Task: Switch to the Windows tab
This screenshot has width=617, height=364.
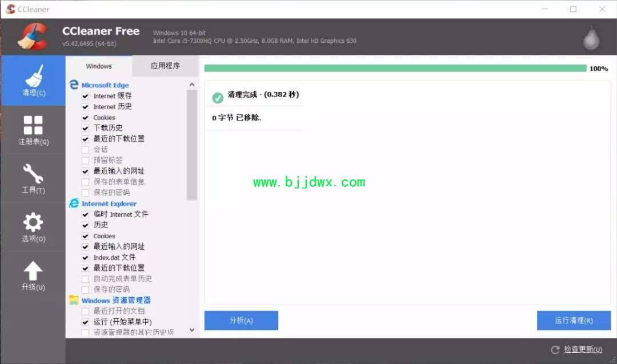Action: [x=99, y=66]
